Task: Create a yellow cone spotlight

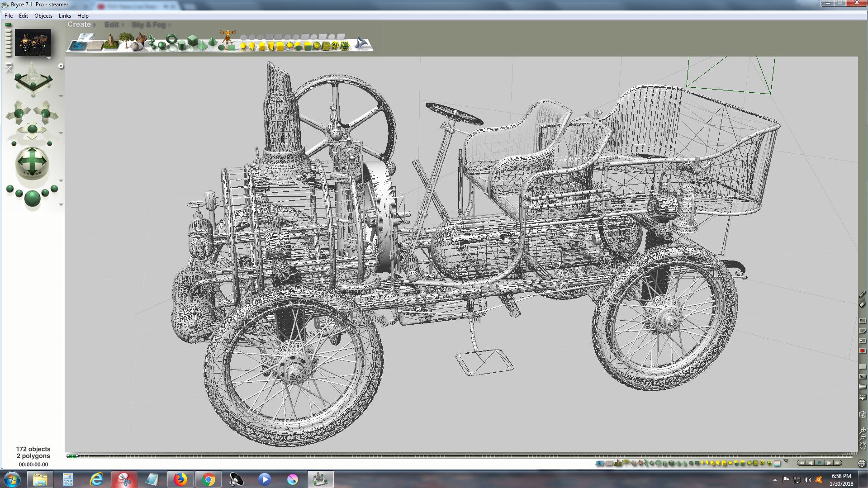Action: click(252, 46)
